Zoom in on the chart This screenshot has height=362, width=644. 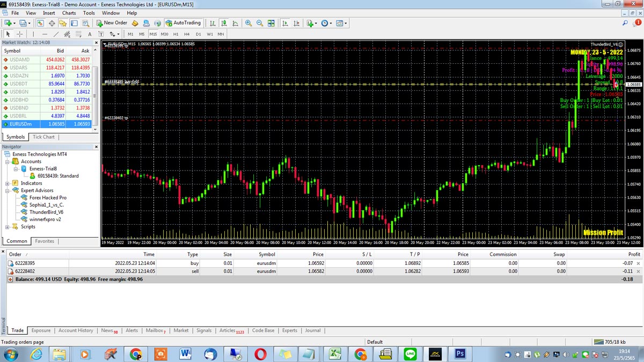tap(248, 23)
